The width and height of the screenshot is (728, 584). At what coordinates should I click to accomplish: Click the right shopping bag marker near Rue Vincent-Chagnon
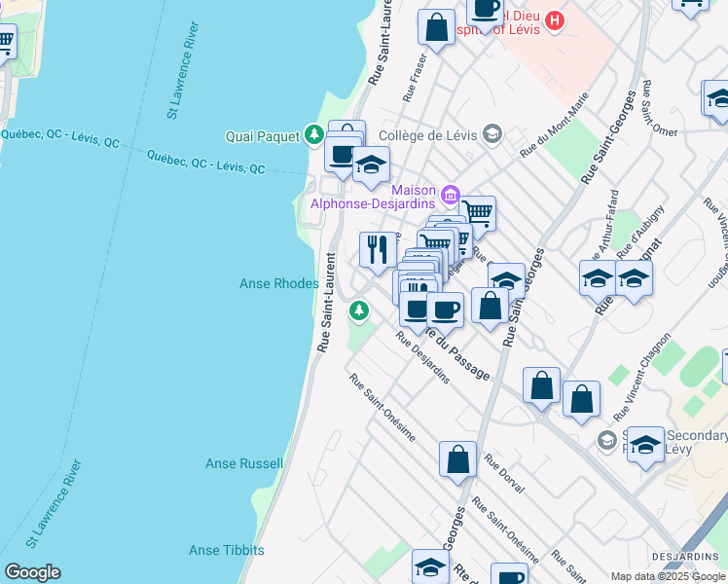(x=581, y=402)
